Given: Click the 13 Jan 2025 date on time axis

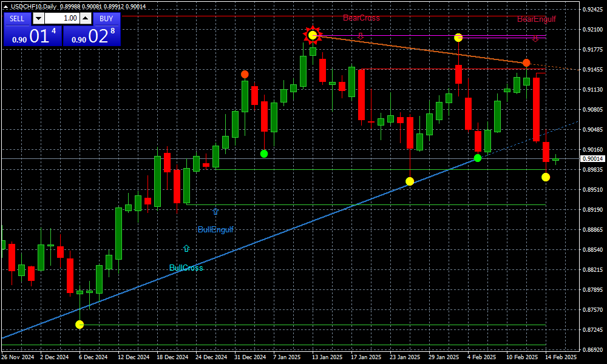Looking at the screenshot, I should point(320,358).
